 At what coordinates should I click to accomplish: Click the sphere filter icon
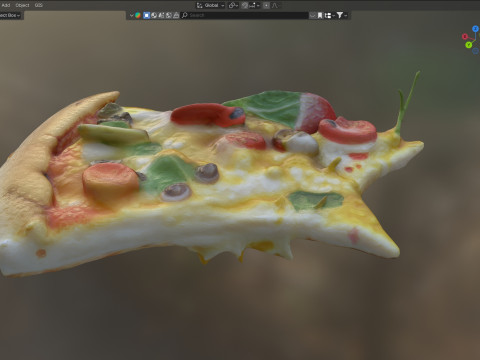coord(154,15)
